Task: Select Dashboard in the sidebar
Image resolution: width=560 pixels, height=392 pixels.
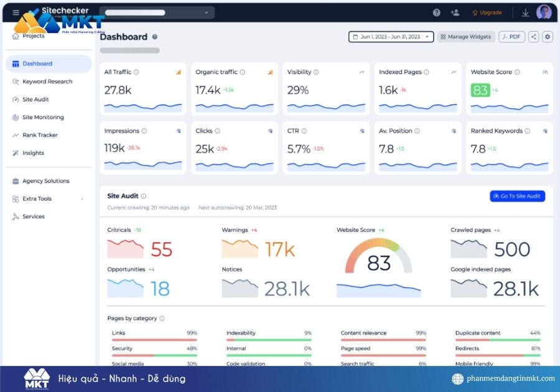Action: 39,63
